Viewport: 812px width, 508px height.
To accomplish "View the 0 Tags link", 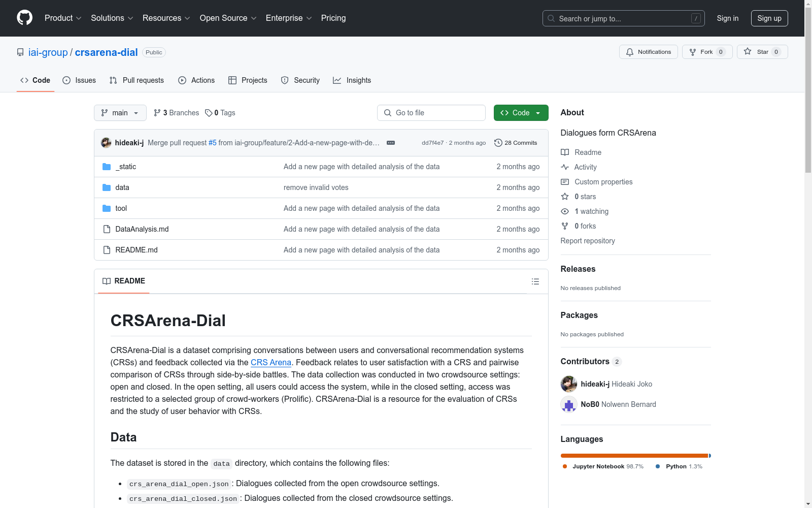I will pyautogui.click(x=220, y=113).
